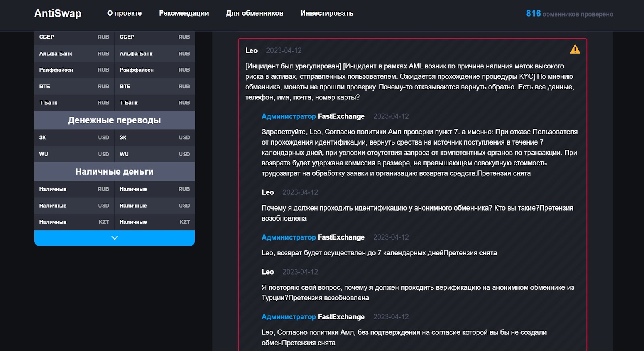This screenshot has width=644, height=351.
Task: Open the О проекте menu item
Action: point(124,13)
